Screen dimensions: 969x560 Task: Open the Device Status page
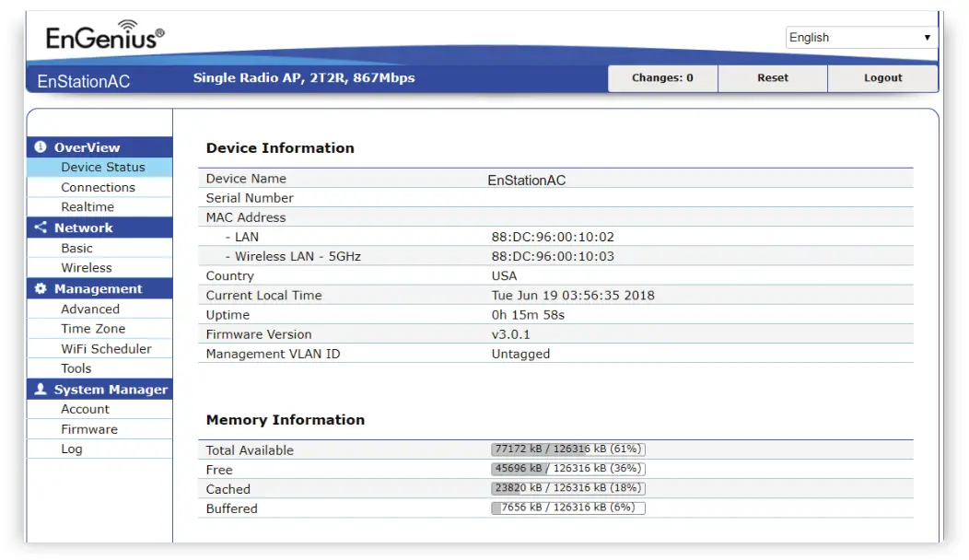[102, 168]
